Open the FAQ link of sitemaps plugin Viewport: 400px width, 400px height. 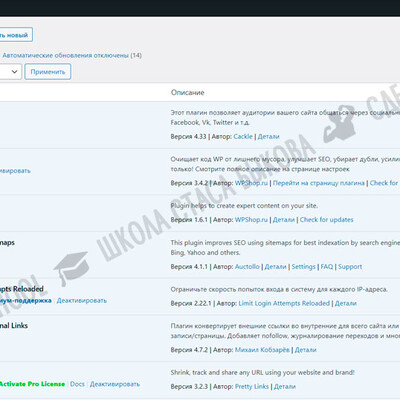(x=327, y=267)
